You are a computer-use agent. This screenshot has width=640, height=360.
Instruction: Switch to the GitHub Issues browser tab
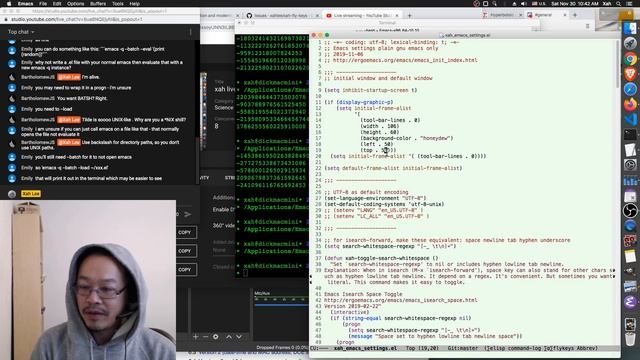[x=282, y=16]
